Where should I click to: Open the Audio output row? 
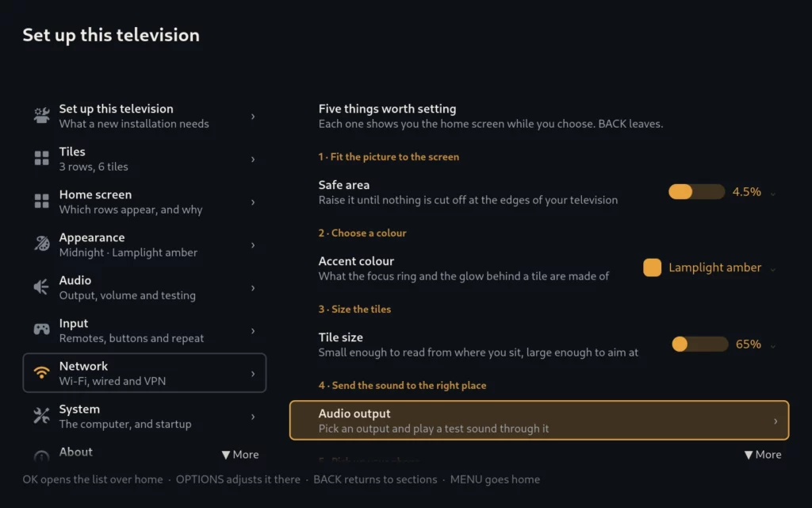539,421
